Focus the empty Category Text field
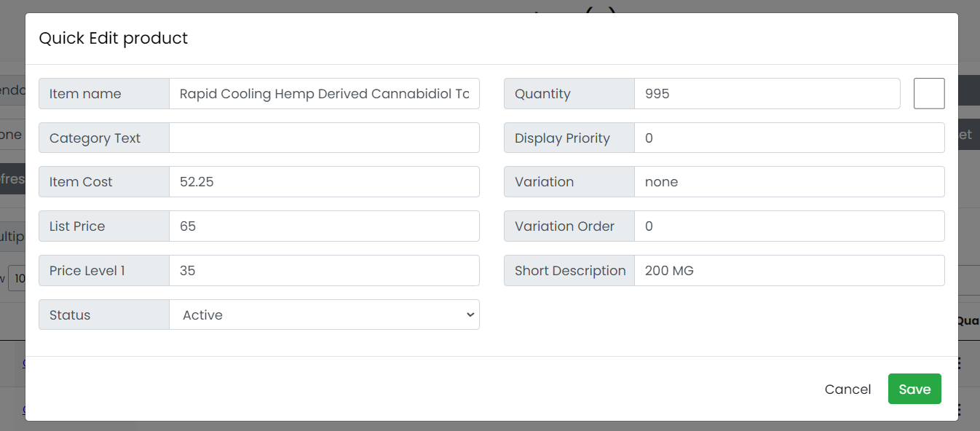 (324, 138)
